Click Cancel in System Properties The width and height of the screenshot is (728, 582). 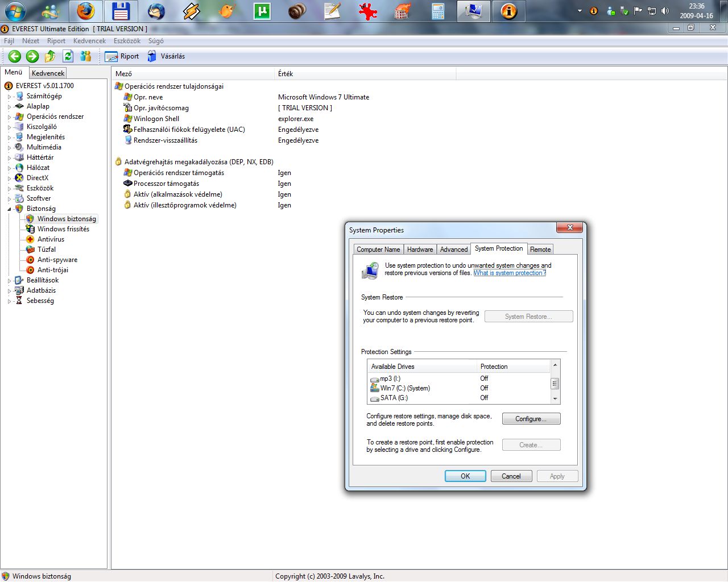[x=511, y=476]
